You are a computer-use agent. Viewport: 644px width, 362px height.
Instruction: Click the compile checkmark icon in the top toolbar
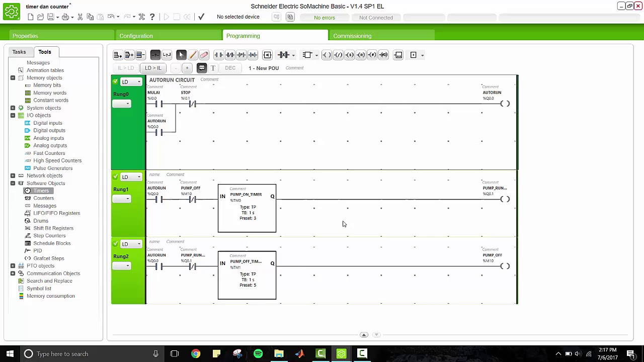coord(201,17)
